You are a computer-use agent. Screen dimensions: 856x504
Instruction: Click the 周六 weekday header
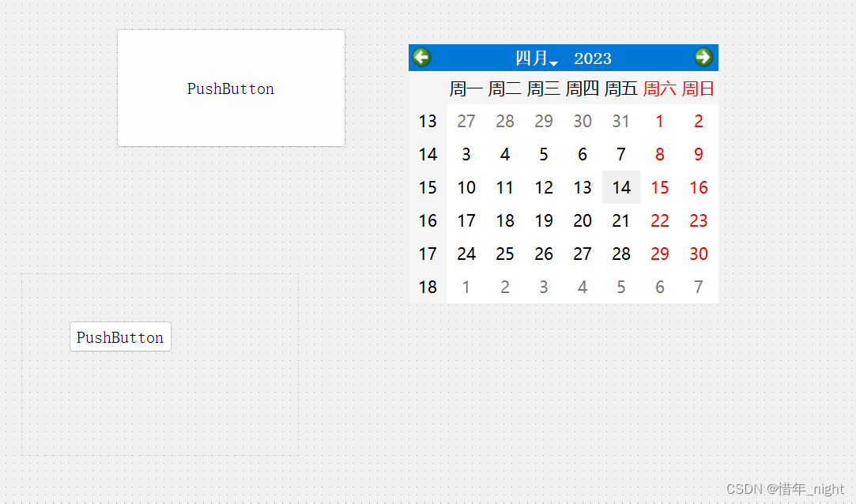[x=660, y=88]
